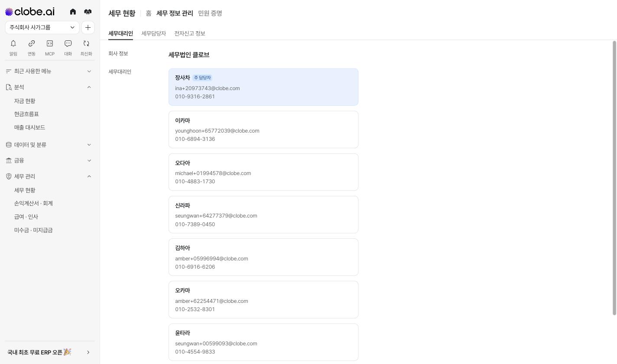Select the 세무 정보 관리 top tab
Viewport: 617px width, 364px height.
175,13
